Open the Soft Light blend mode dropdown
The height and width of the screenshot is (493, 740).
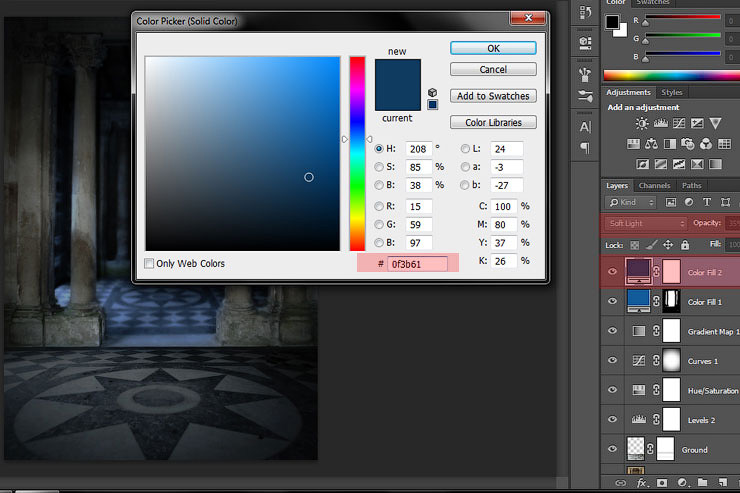[646, 223]
